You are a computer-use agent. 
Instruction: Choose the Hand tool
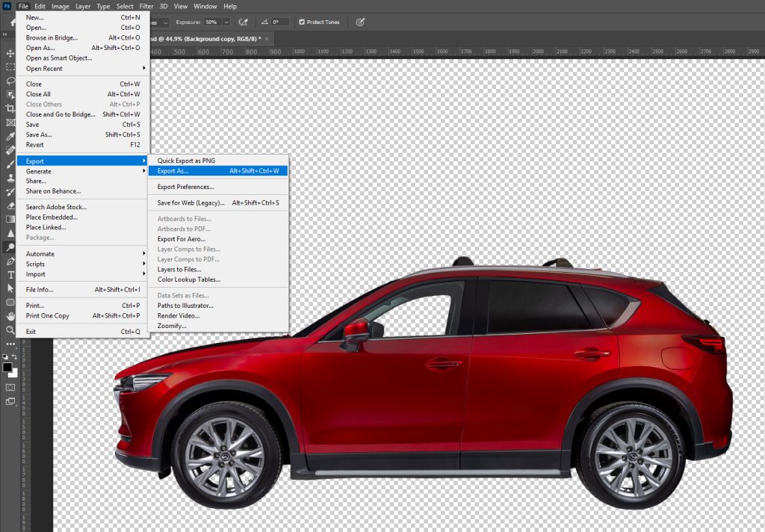(10, 316)
